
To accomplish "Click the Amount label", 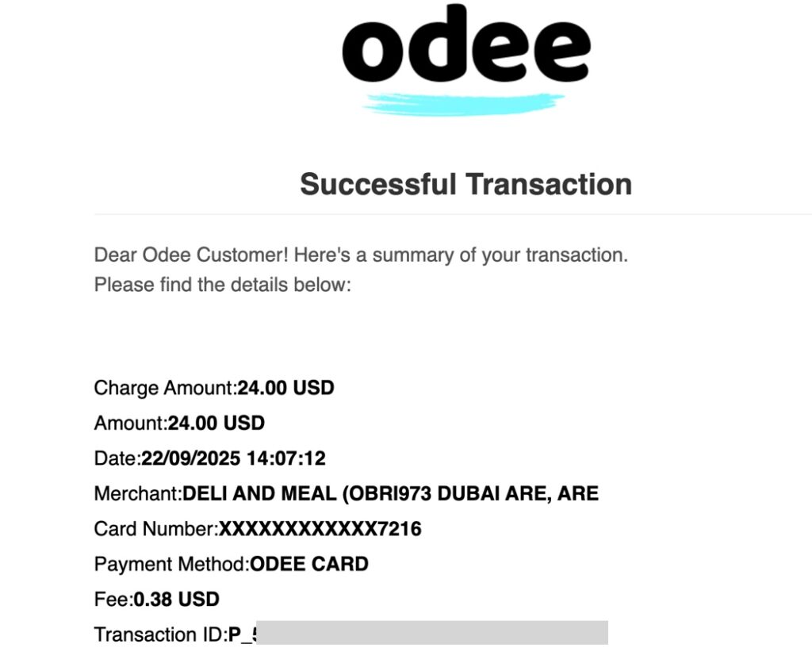I will click(130, 424).
